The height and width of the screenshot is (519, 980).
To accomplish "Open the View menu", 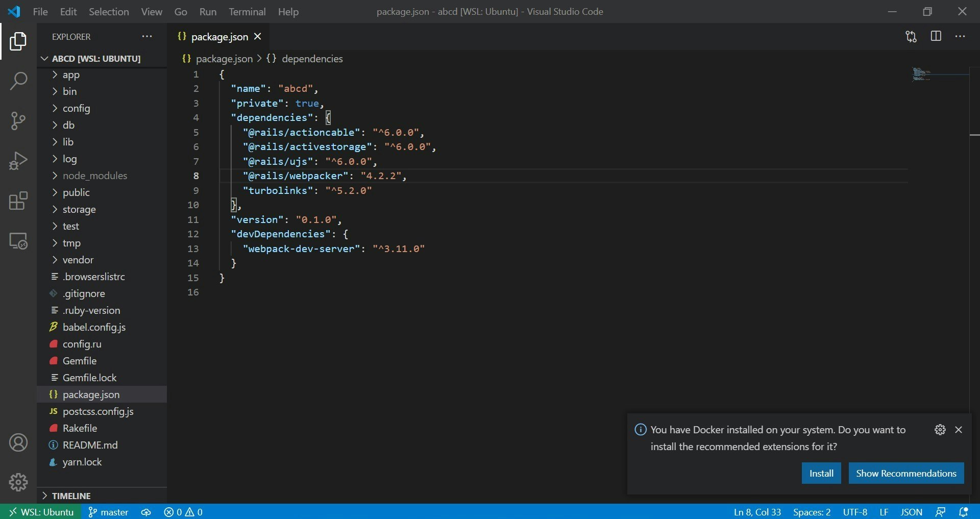I will (152, 11).
